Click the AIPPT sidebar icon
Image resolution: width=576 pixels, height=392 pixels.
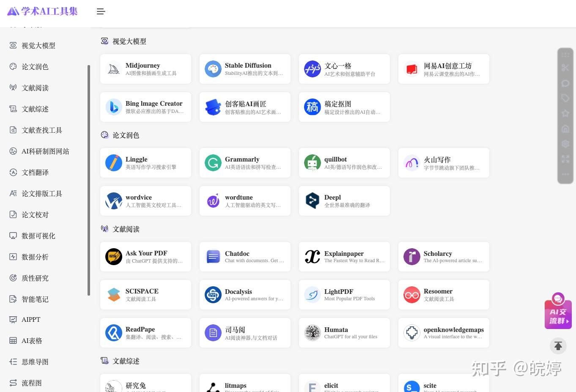pos(13,319)
